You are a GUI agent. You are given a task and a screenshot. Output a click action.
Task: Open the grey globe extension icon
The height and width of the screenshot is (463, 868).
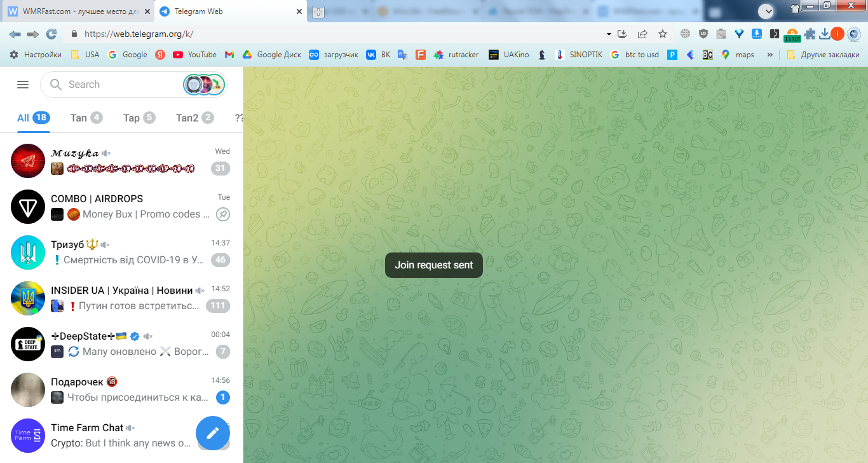[686, 34]
